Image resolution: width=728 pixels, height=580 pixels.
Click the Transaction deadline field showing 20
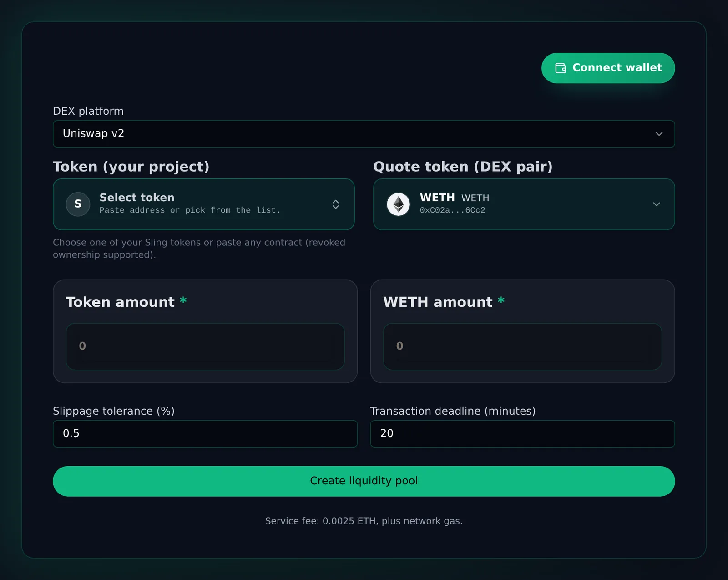(x=522, y=434)
